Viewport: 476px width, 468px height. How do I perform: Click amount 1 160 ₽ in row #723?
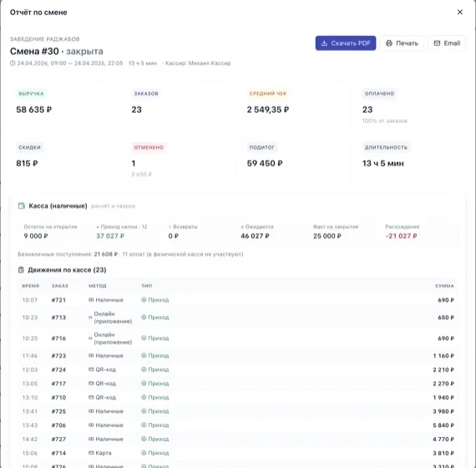[443, 355]
